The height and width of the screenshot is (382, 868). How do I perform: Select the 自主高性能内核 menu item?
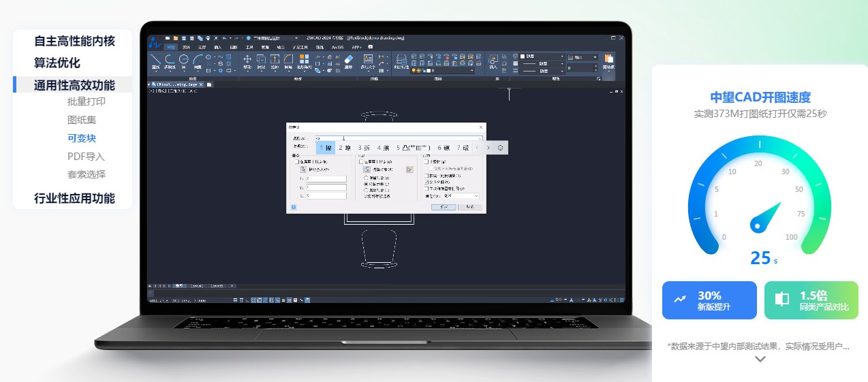point(74,41)
